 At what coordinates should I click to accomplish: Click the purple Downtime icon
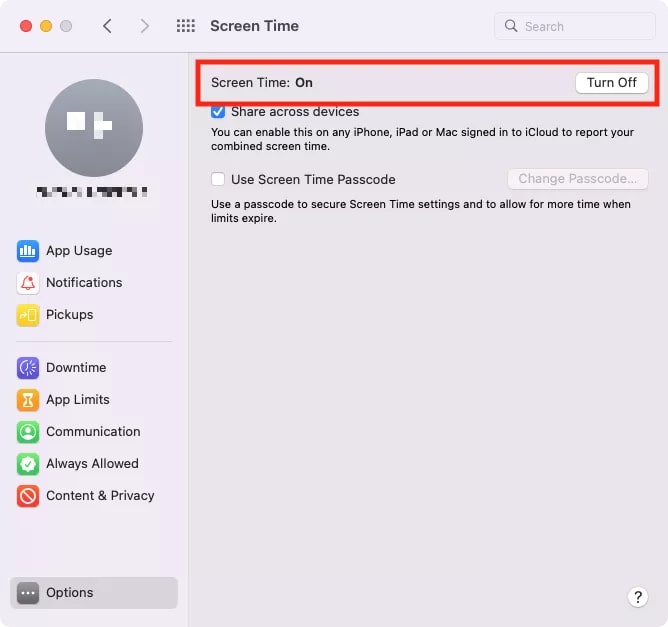28,368
